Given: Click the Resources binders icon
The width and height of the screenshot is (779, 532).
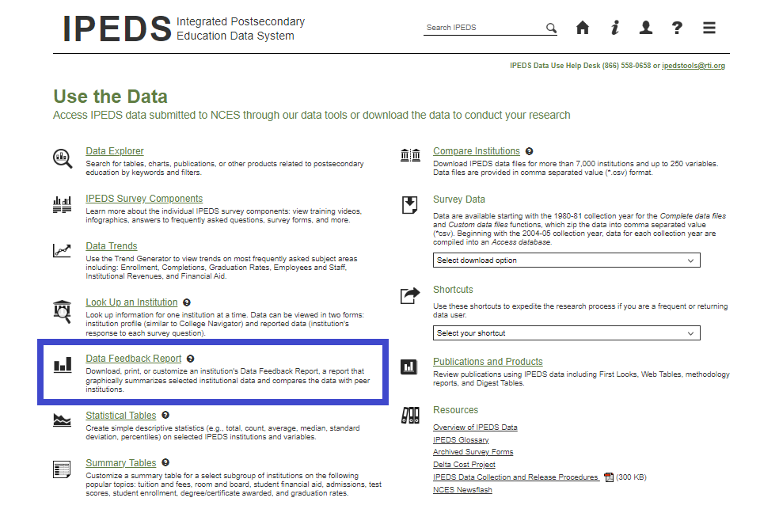Looking at the screenshot, I should (x=410, y=416).
